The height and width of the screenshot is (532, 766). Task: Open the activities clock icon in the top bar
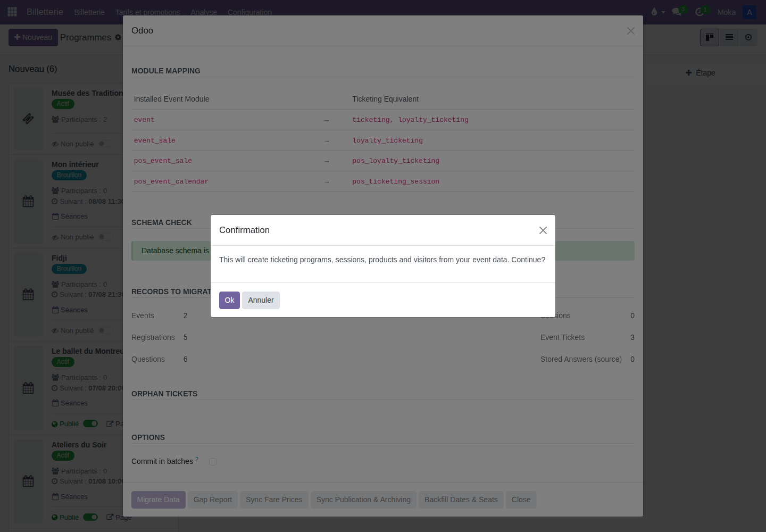(700, 12)
